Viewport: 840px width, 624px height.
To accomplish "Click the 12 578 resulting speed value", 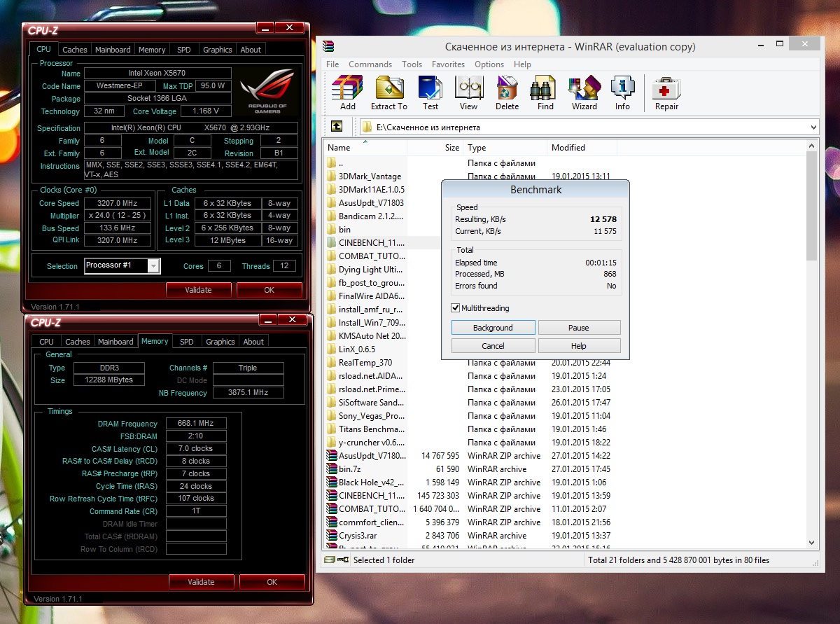I will pos(603,219).
